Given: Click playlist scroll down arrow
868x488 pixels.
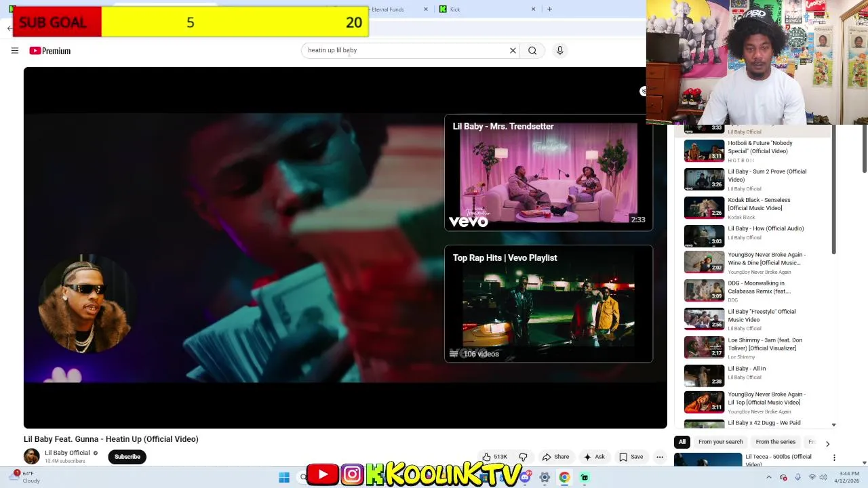Looking at the screenshot, I should pyautogui.click(x=833, y=425).
